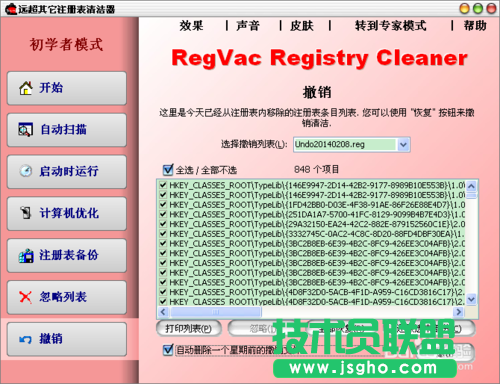Screen dimensions: 500x384
Task: Open the 忽略列表 section
Action: [x=67, y=297]
